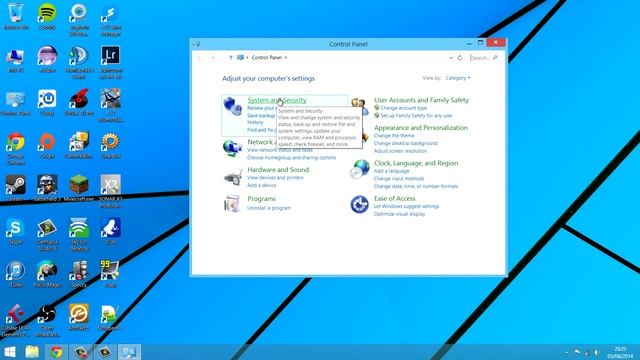The image size is (640, 360).
Task: Click Add a language
Action: click(391, 171)
